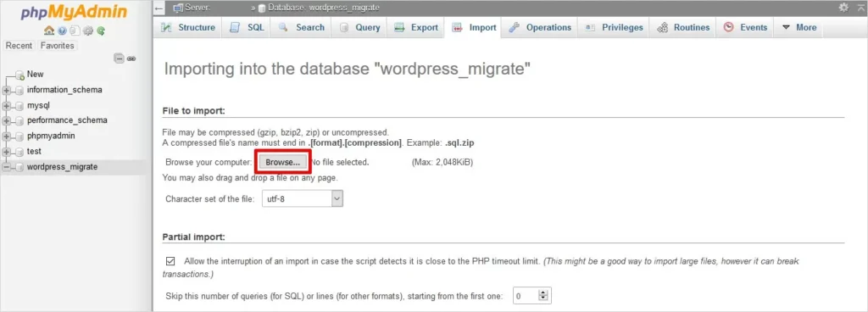Screen dimensions: 868x312
Task: Click the Browse... file button
Action: [x=282, y=163]
